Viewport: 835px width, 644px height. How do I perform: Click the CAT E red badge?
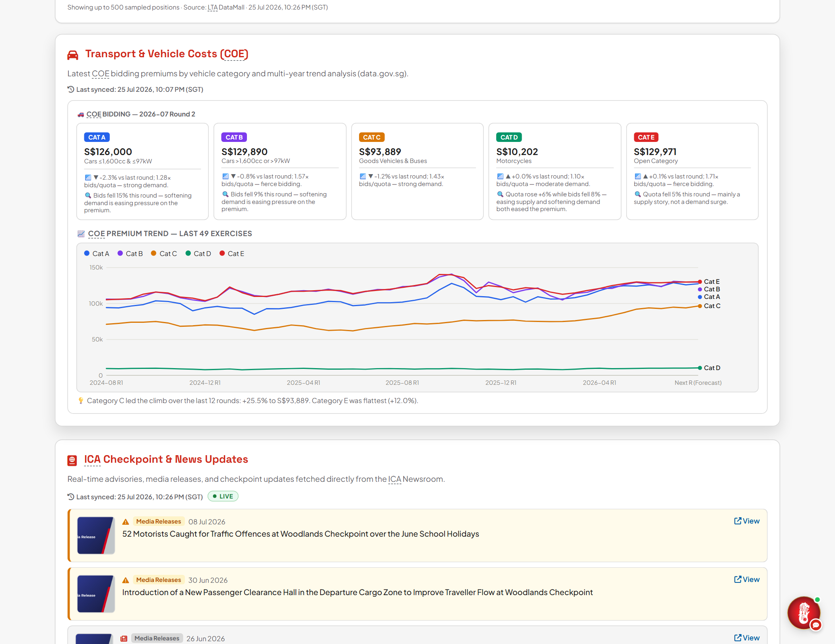click(x=646, y=138)
